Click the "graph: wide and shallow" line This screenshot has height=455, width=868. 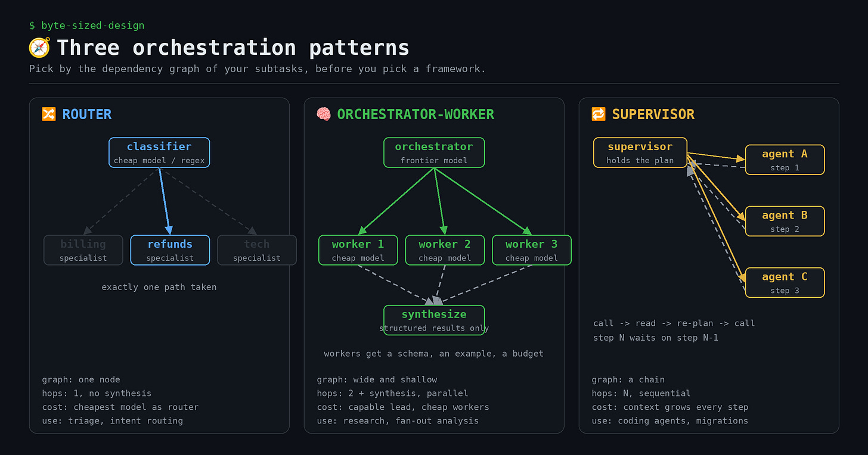(x=377, y=380)
